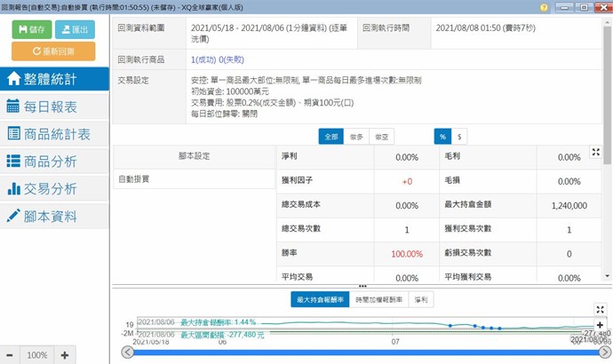Click the green 儲存 save button
The width and height of the screenshot is (613, 364).
pyautogui.click(x=31, y=28)
